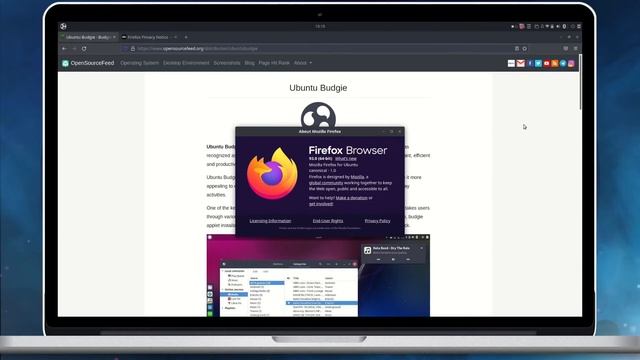Click the OpenSourceFeed brand name link
Viewport: 640px width, 360px height.
tap(92, 63)
